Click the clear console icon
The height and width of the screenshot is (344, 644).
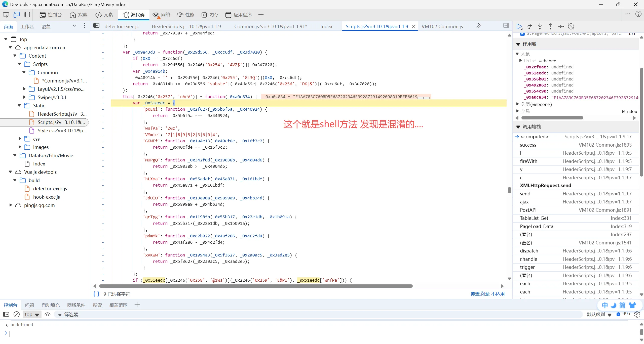pyautogui.click(x=17, y=314)
